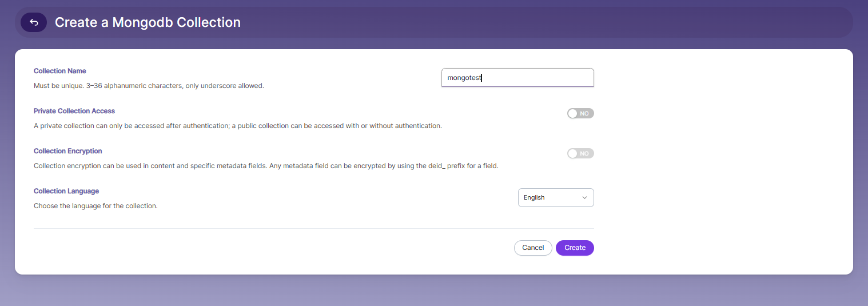868x306 pixels.
Task: Go back using the arrow icon
Action: point(34,22)
